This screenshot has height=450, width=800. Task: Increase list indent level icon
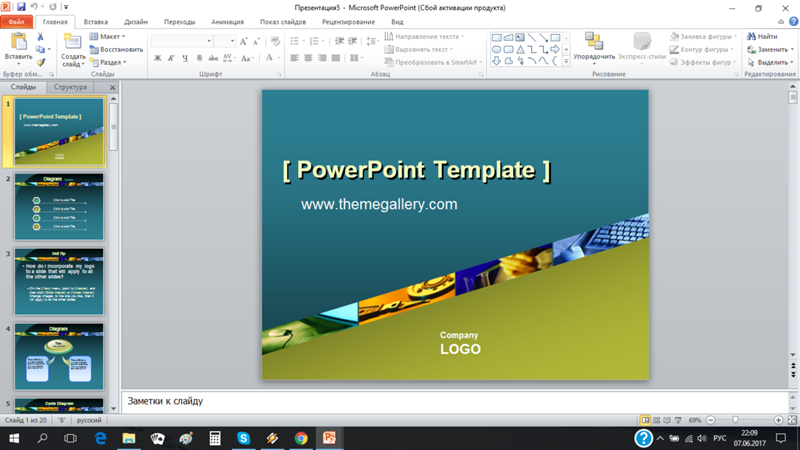click(353, 41)
